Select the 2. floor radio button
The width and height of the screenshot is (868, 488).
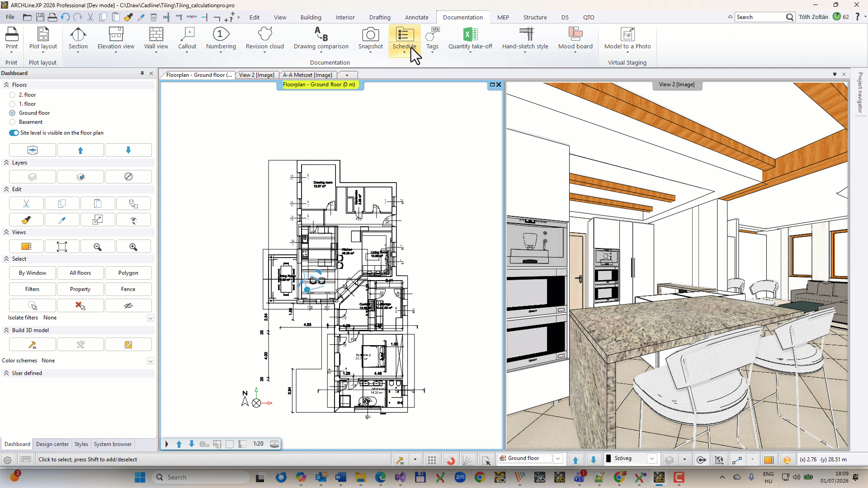tap(12, 95)
